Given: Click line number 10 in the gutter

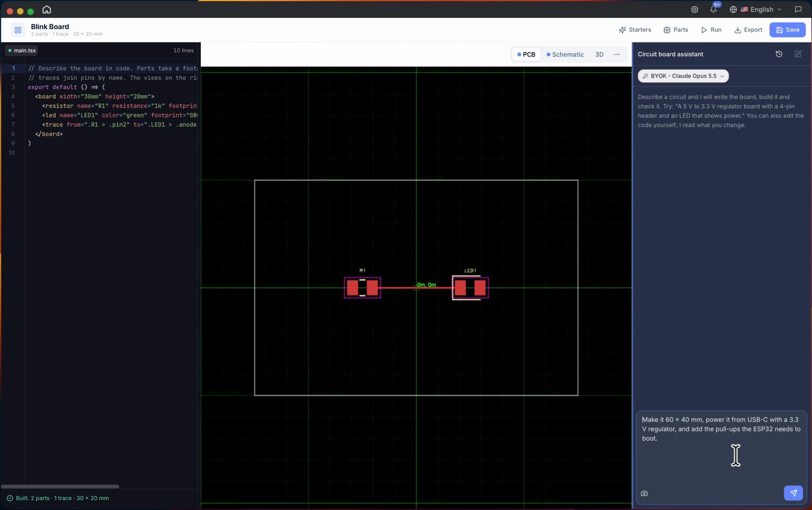Looking at the screenshot, I should pyautogui.click(x=12, y=153).
